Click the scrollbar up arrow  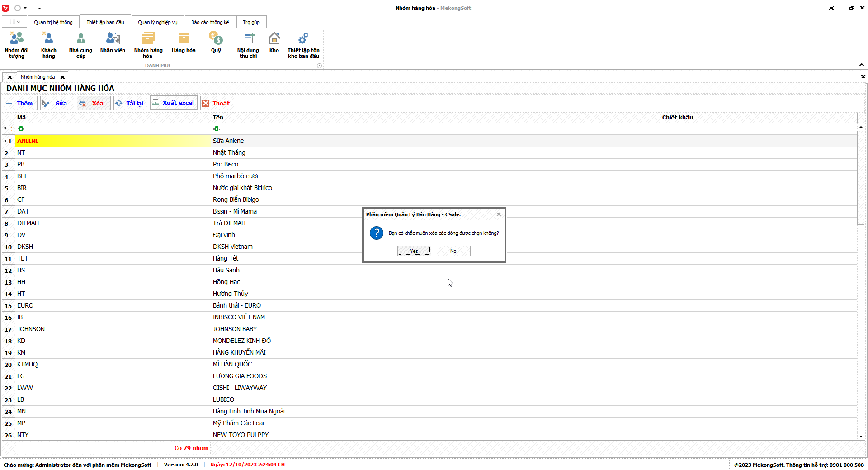pos(861,127)
